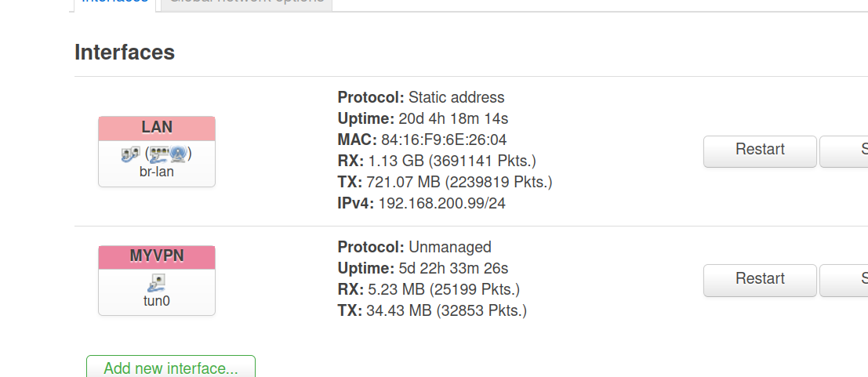Click the cut-off button next to MYVPN Restart
Screen dimensions: 868x377
[845, 279]
